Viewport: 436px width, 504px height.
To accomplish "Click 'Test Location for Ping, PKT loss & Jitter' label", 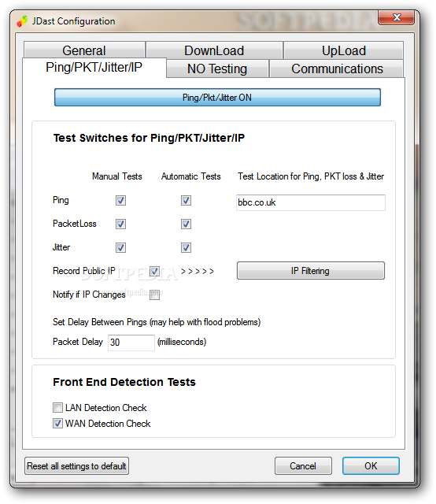I will pos(311,176).
